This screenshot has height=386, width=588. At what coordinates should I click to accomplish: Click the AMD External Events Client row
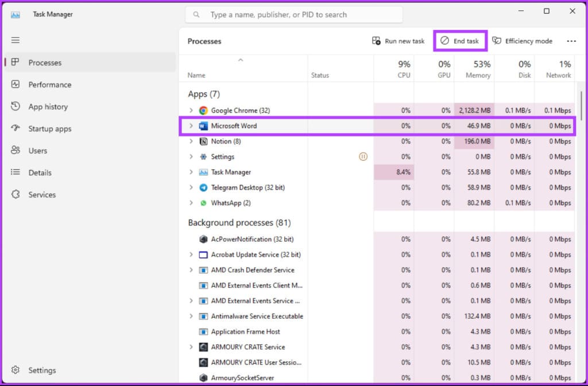tap(377, 285)
